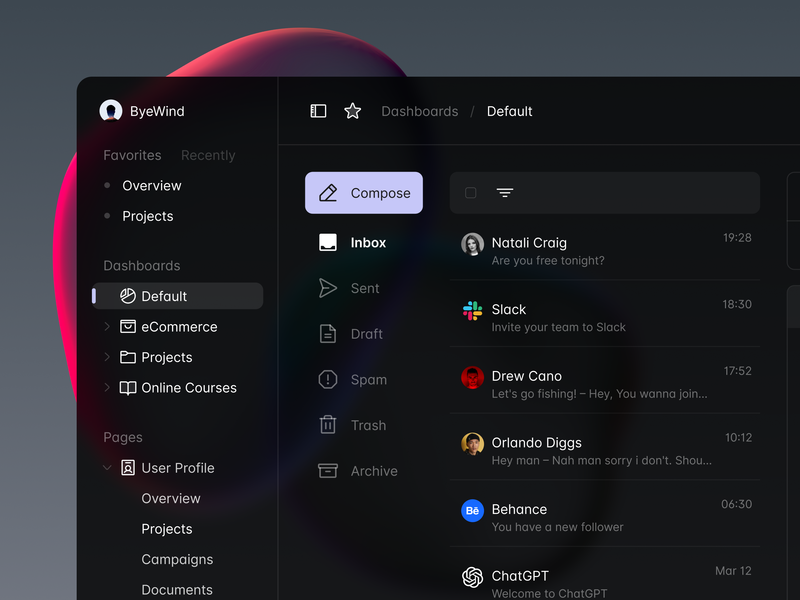Click the Compose pencil icon
The height and width of the screenshot is (600, 800).
[x=328, y=193]
